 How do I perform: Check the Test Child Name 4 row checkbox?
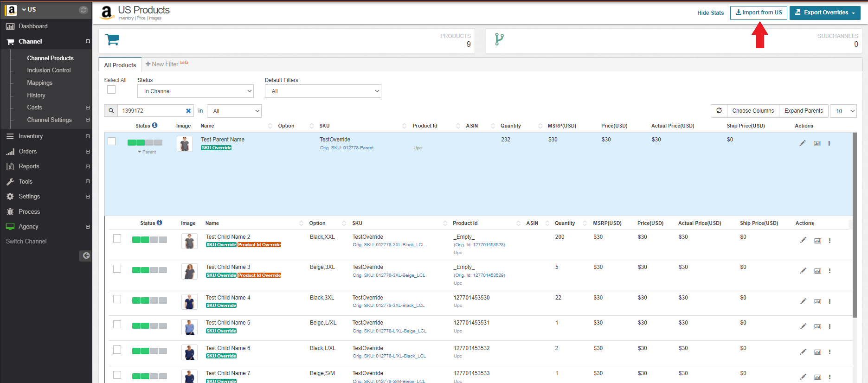pyautogui.click(x=117, y=299)
